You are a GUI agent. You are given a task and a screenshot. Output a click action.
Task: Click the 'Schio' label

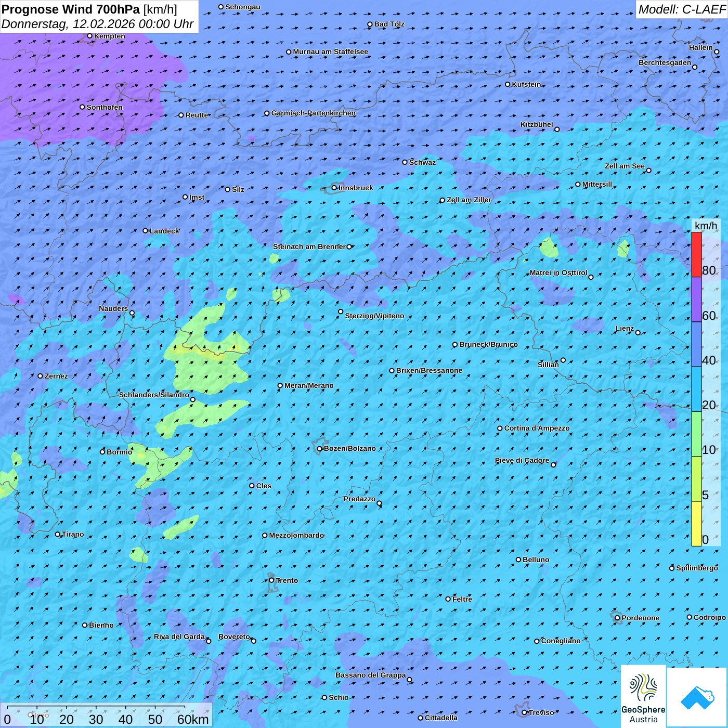[339, 697]
